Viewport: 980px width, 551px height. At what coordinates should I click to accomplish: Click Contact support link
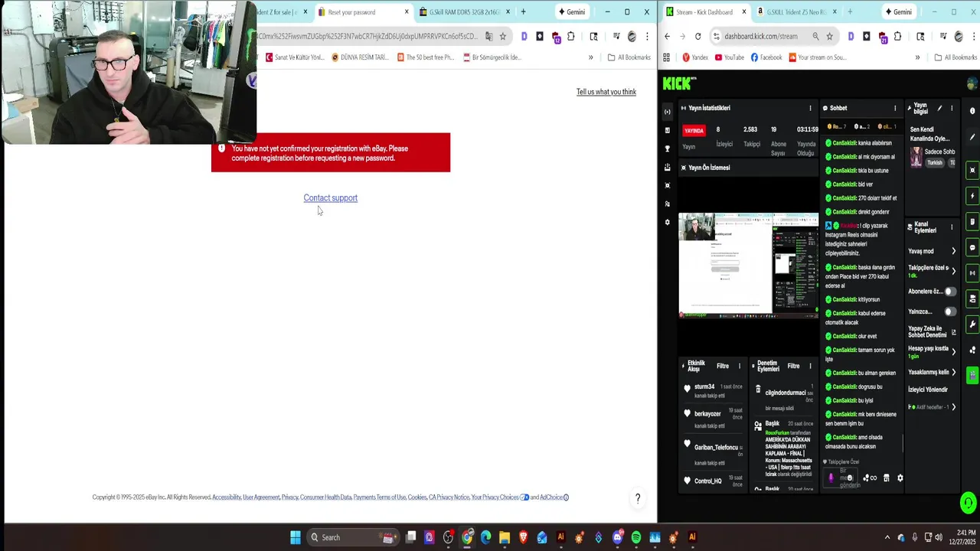tap(330, 198)
